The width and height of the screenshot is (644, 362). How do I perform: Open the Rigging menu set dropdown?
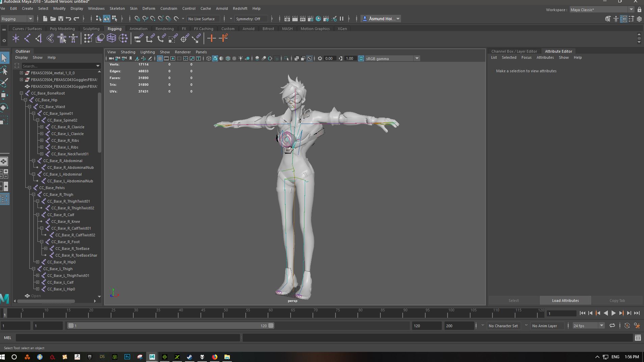click(x=17, y=19)
